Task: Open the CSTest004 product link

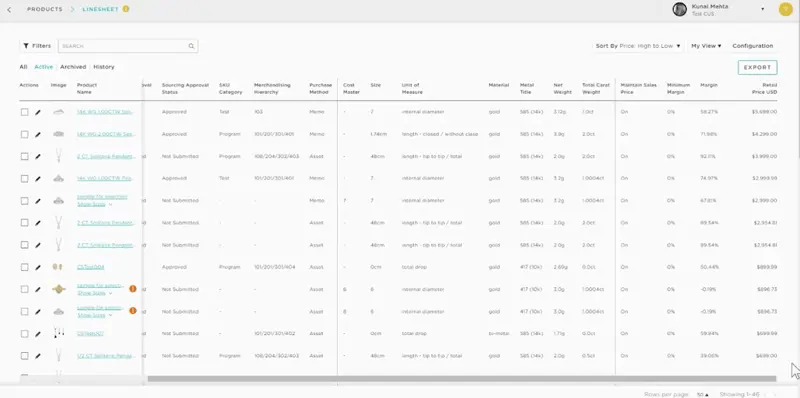Action: [x=90, y=267]
